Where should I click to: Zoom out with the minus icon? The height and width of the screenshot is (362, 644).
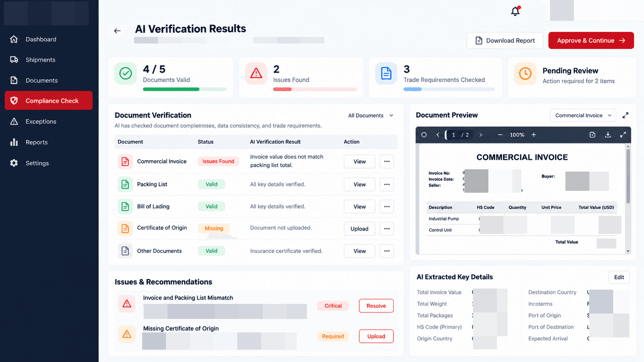[x=500, y=135]
